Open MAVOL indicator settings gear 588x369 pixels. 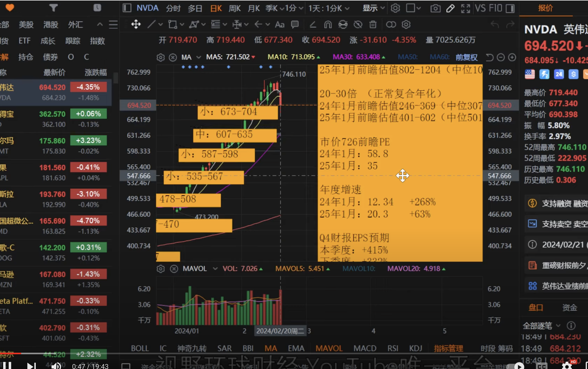[x=160, y=269]
